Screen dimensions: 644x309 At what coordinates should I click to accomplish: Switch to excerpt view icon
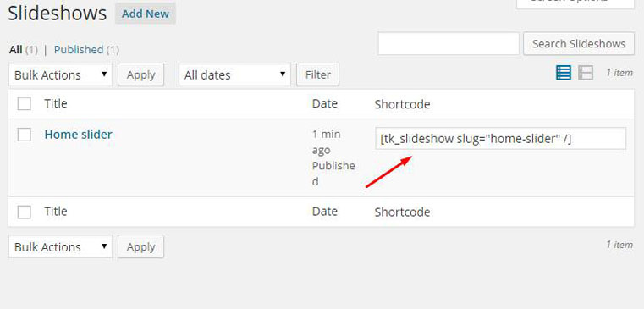click(586, 73)
